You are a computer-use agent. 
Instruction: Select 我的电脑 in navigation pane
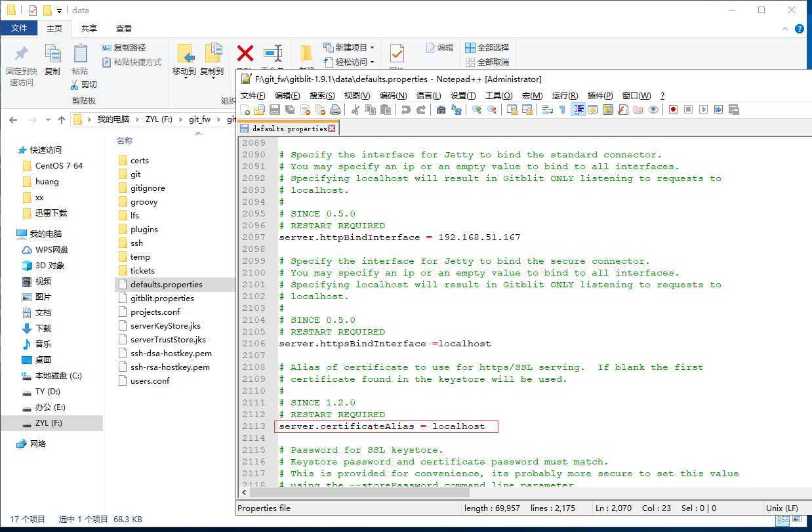[38, 234]
